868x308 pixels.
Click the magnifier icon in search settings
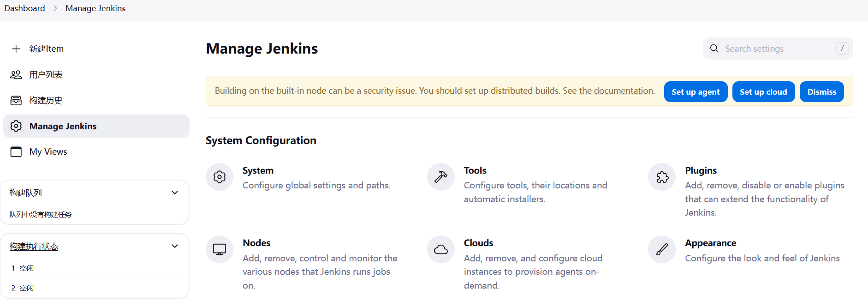click(x=714, y=48)
